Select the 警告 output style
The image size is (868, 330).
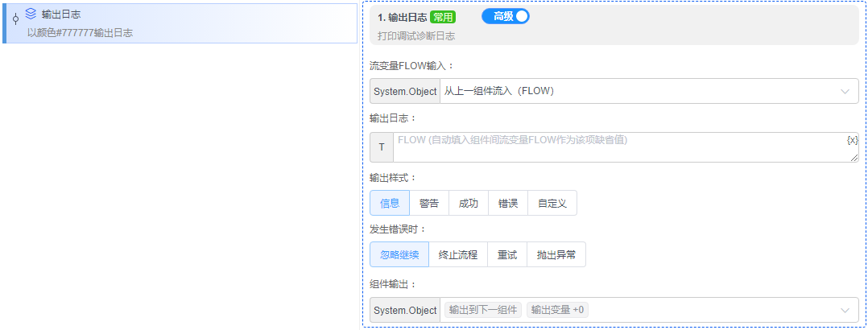tap(429, 203)
